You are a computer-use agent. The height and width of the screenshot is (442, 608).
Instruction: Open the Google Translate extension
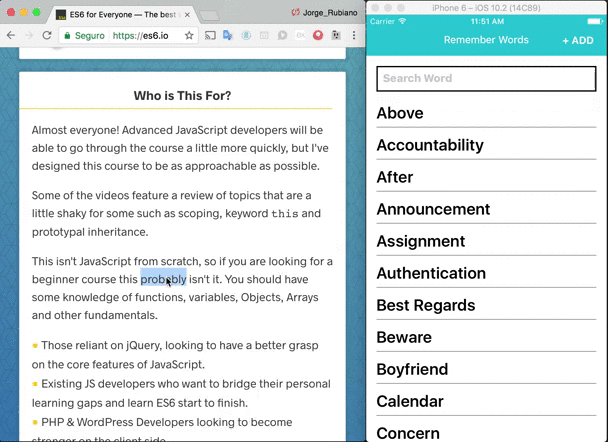point(228,36)
